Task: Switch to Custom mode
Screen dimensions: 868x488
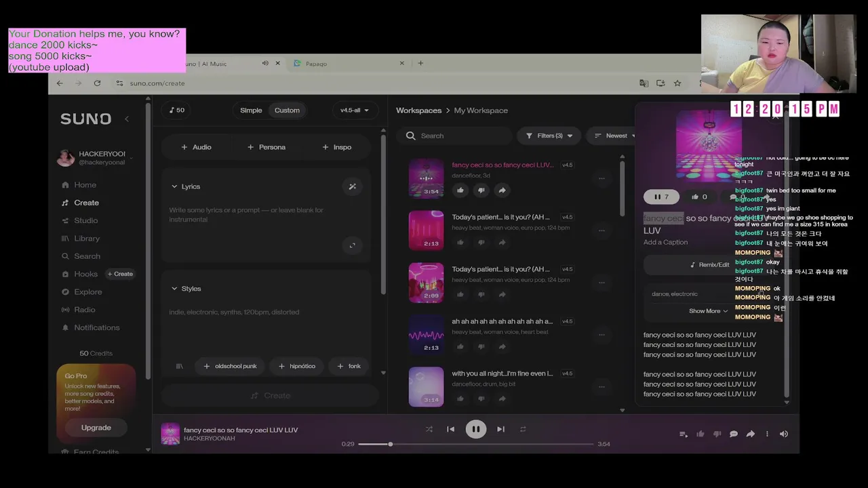Action: [287, 110]
